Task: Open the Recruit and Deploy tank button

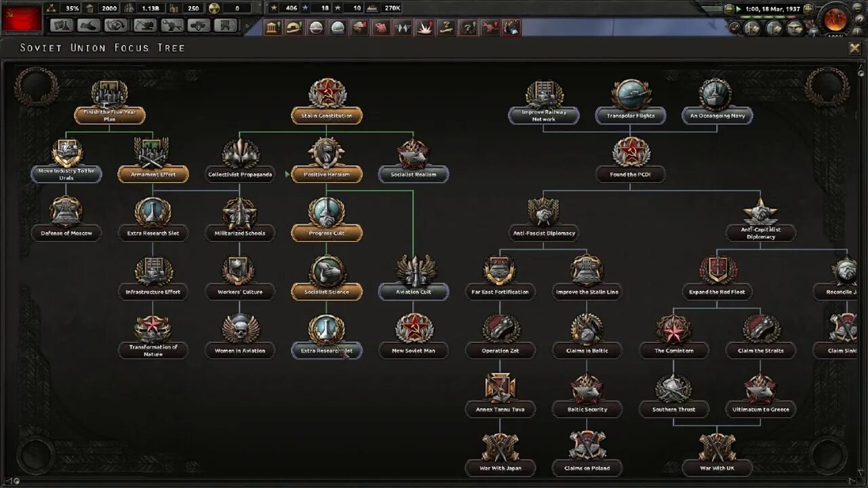Action: click(199, 26)
